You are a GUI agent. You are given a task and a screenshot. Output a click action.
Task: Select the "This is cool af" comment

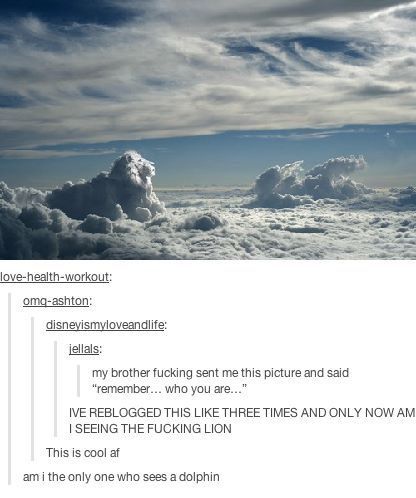[x=82, y=453]
